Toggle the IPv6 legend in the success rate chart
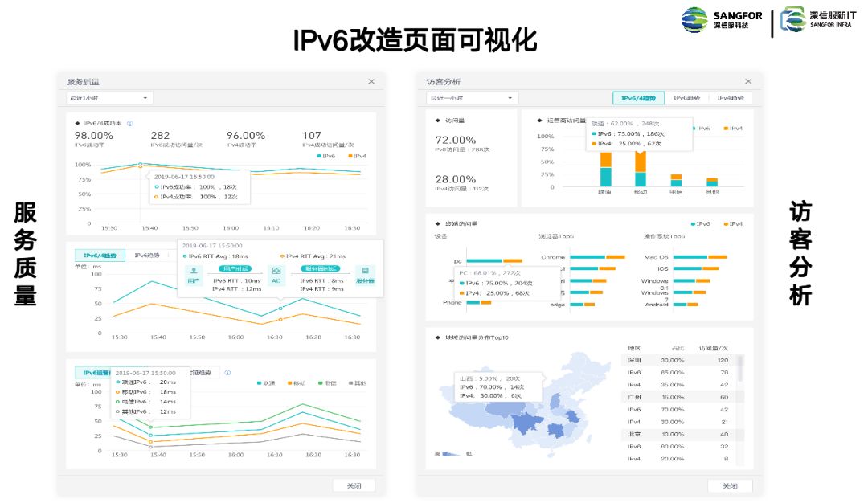The height and width of the screenshot is (503, 868). click(325, 156)
